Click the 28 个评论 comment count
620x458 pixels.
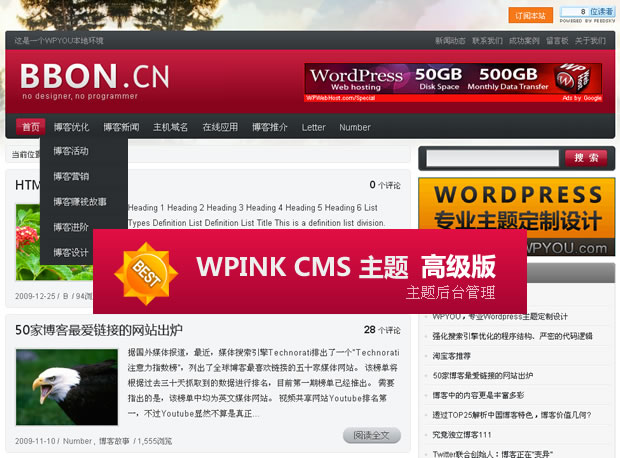click(382, 330)
